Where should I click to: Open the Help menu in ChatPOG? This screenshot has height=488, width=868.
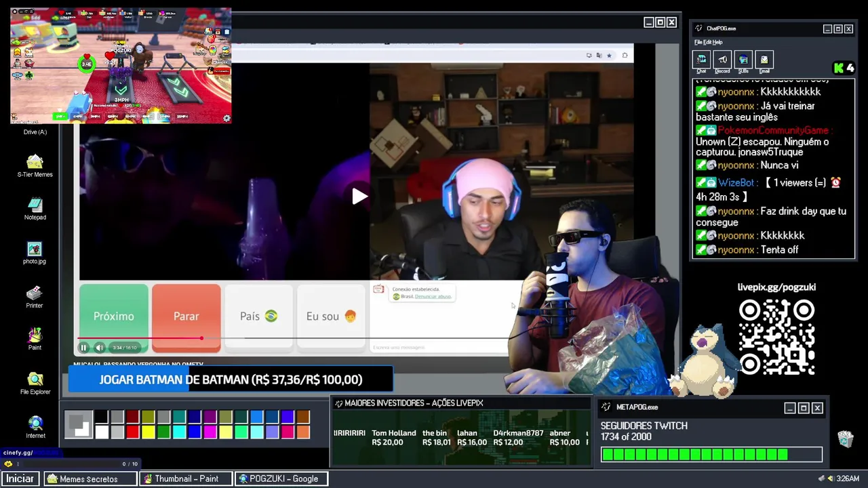coord(717,42)
